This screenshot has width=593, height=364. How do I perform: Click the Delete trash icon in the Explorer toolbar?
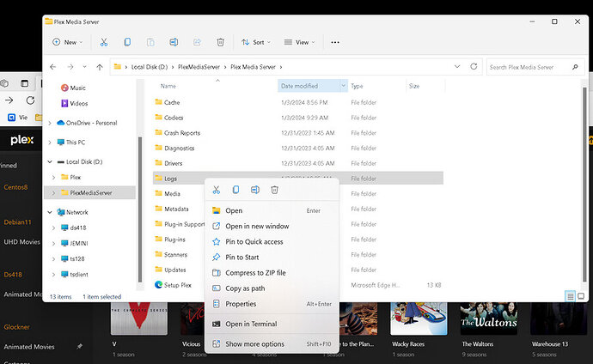click(x=220, y=42)
